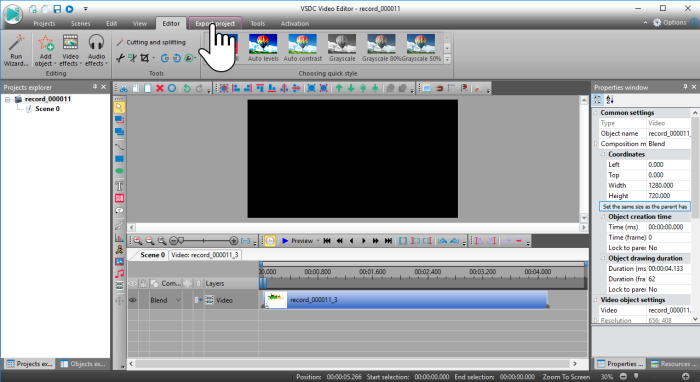Select the red SUB subtitle tool
Image resolution: width=700 pixels, height=382 pixels.
pos(119,198)
